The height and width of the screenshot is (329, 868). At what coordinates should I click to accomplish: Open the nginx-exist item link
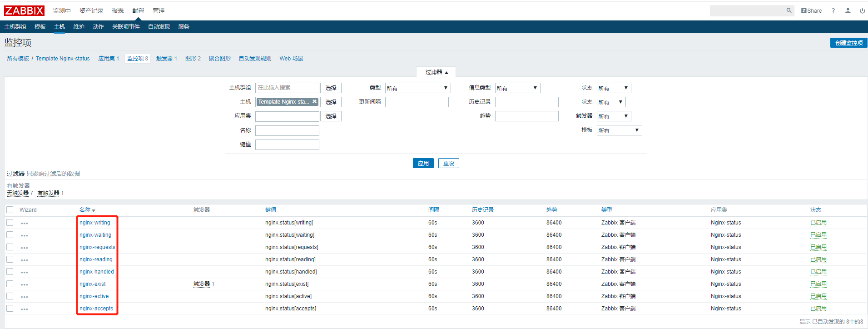[93, 284]
